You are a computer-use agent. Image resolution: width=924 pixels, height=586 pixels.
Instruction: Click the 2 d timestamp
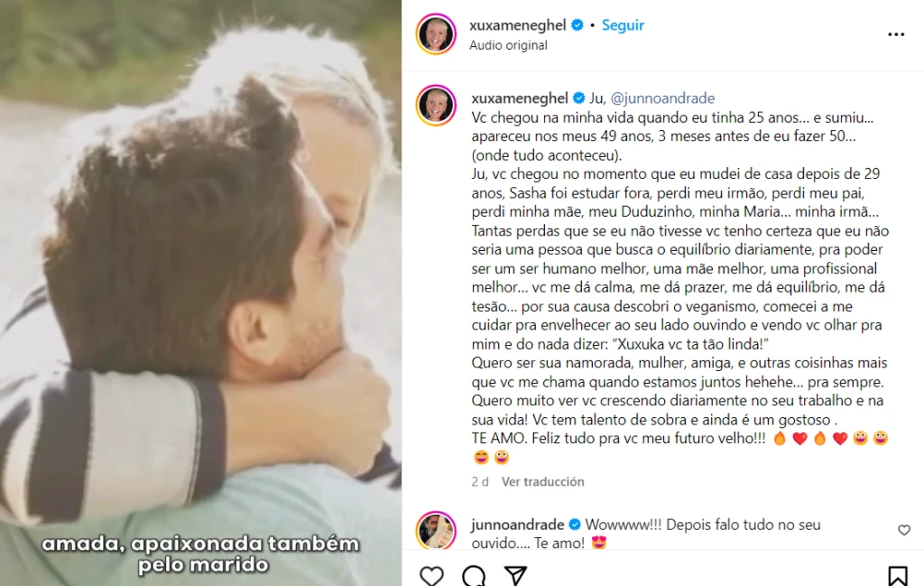click(x=480, y=481)
